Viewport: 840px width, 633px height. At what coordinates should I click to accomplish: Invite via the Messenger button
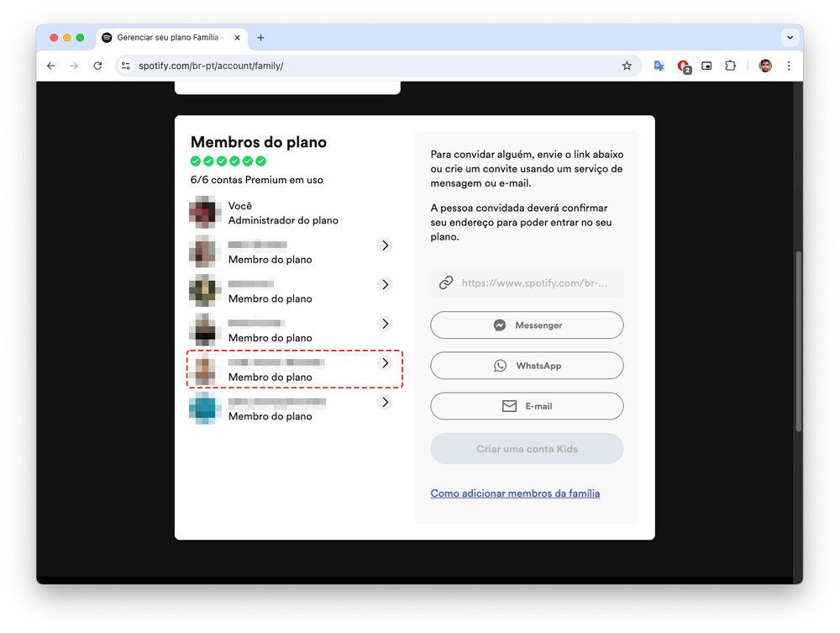pyautogui.click(x=527, y=325)
